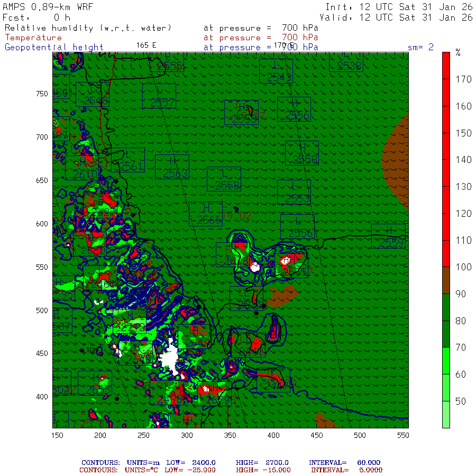
Task: Click the '250' x-axis tick label
Action: click(143, 436)
